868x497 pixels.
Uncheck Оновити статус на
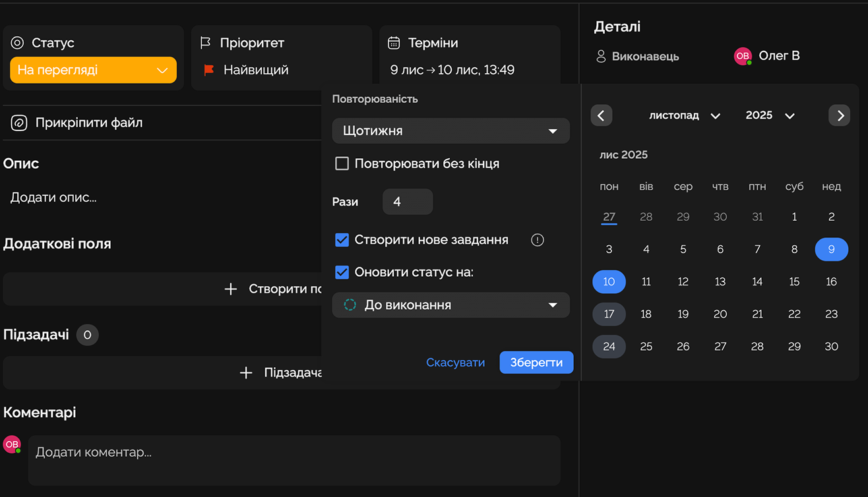[342, 272]
